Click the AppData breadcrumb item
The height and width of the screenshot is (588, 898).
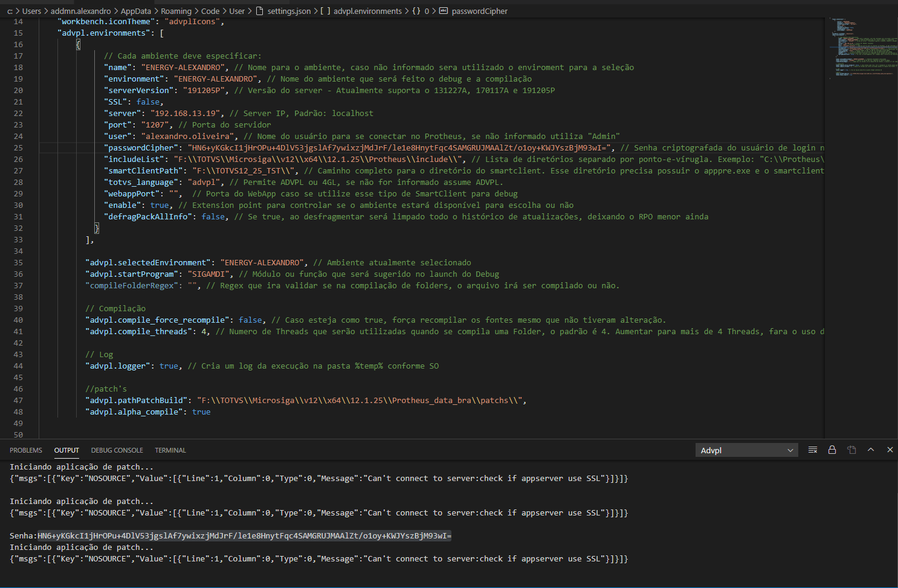coord(135,10)
